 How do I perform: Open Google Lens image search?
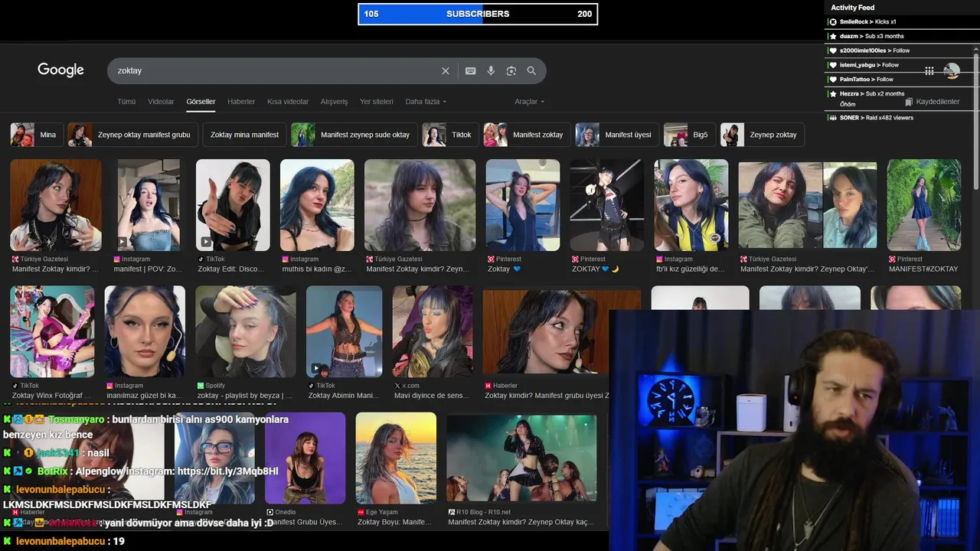point(511,70)
